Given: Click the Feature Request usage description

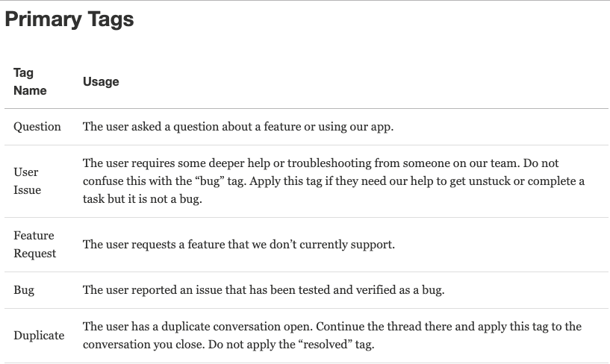Looking at the screenshot, I should point(238,245).
